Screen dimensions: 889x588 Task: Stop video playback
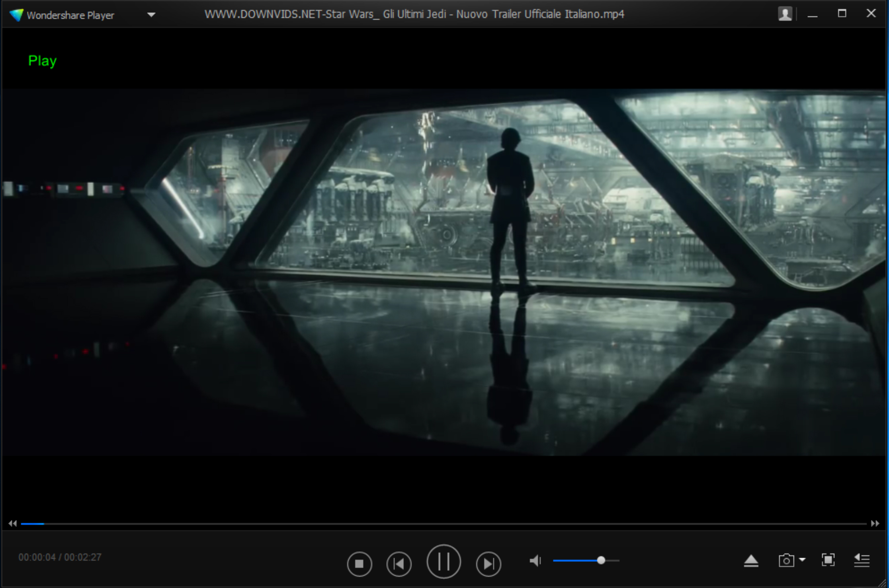pyautogui.click(x=360, y=564)
